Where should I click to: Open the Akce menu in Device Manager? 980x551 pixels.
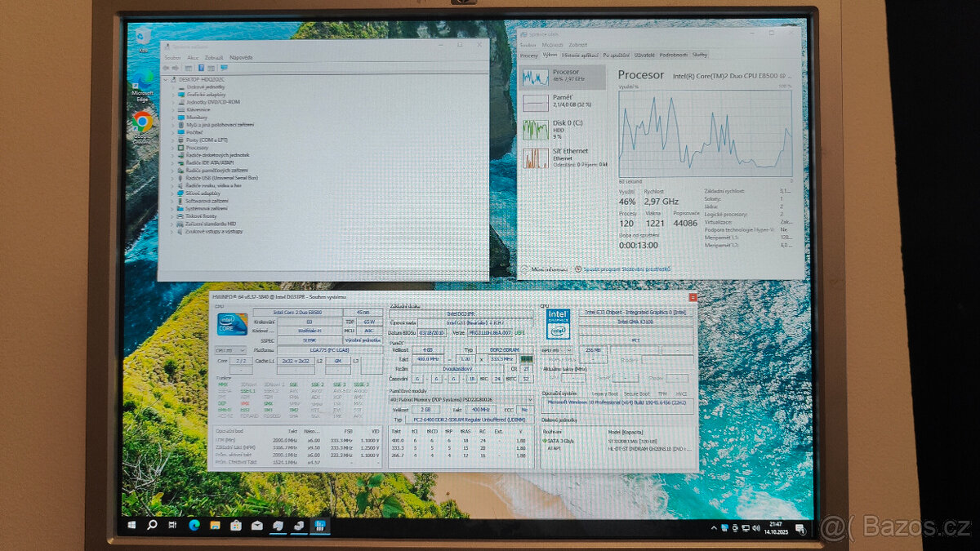193,58
